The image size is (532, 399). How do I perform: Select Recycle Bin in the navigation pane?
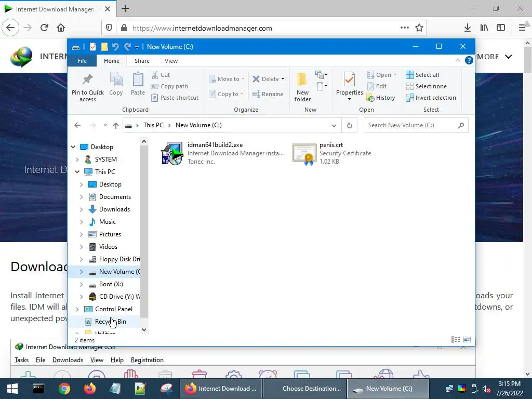point(105,322)
